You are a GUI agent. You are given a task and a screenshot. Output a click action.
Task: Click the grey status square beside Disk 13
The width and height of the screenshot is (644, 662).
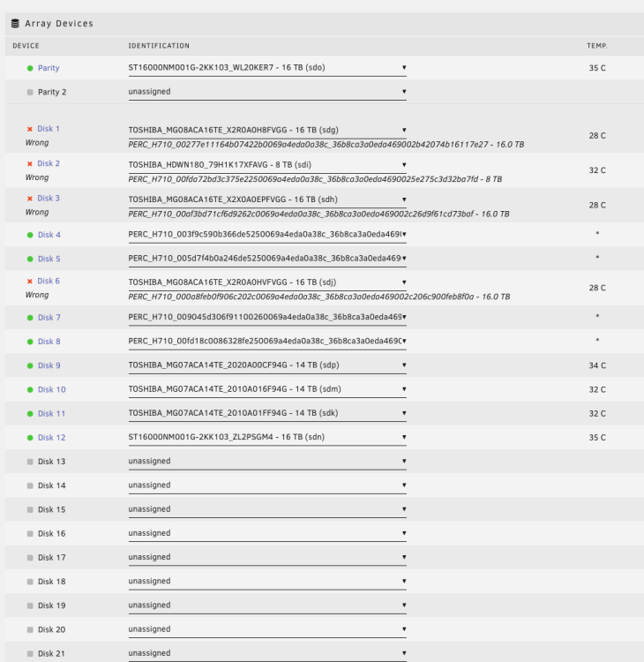[30, 462]
